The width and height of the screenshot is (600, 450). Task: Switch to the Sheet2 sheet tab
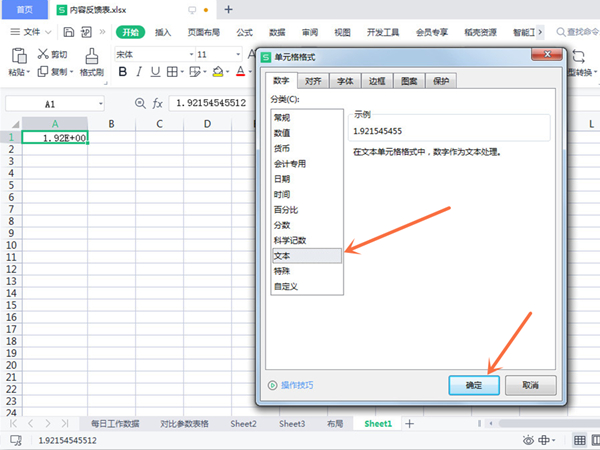pyautogui.click(x=243, y=424)
